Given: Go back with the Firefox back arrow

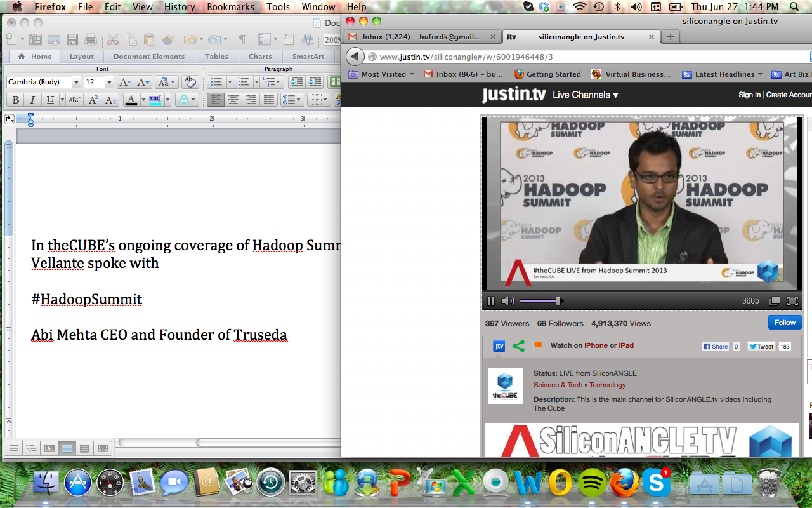Looking at the screenshot, I should tap(355, 57).
